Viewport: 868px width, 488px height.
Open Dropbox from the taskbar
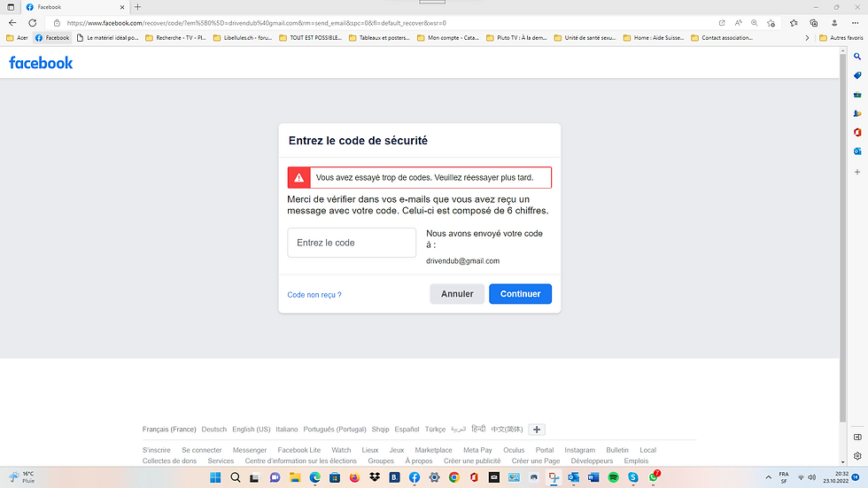point(374,477)
